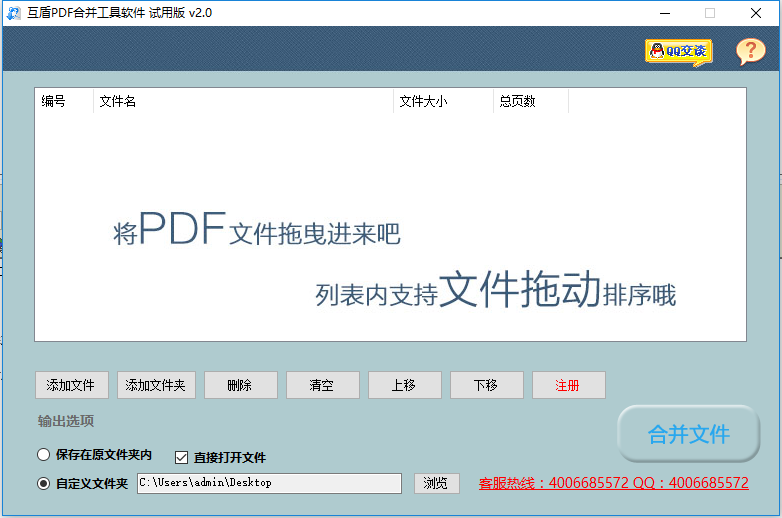Start merging with 合并文件 button
The height and width of the screenshot is (518, 782).
click(689, 434)
